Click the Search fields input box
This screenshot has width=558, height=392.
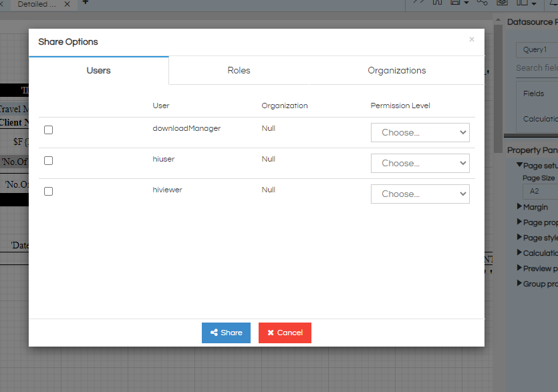(537, 68)
